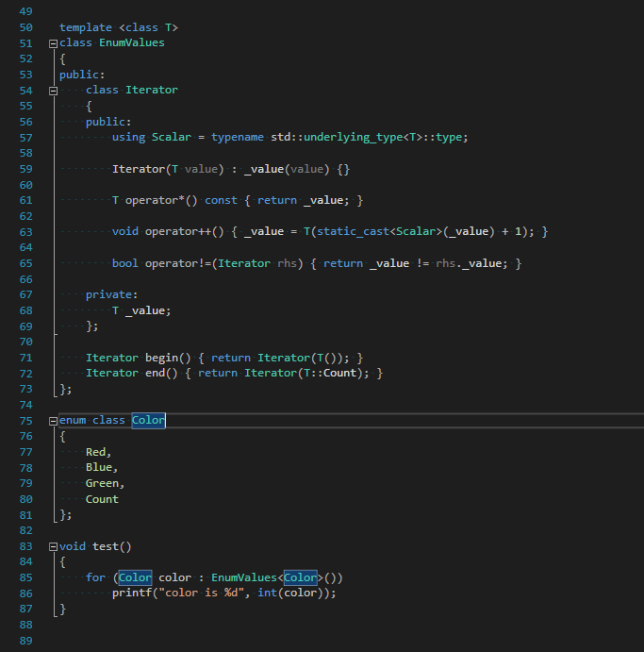This screenshot has width=644, height=652.
Task: Click 'T::Count' on line 72
Action: pyautogui.click(x=330, y=373)
